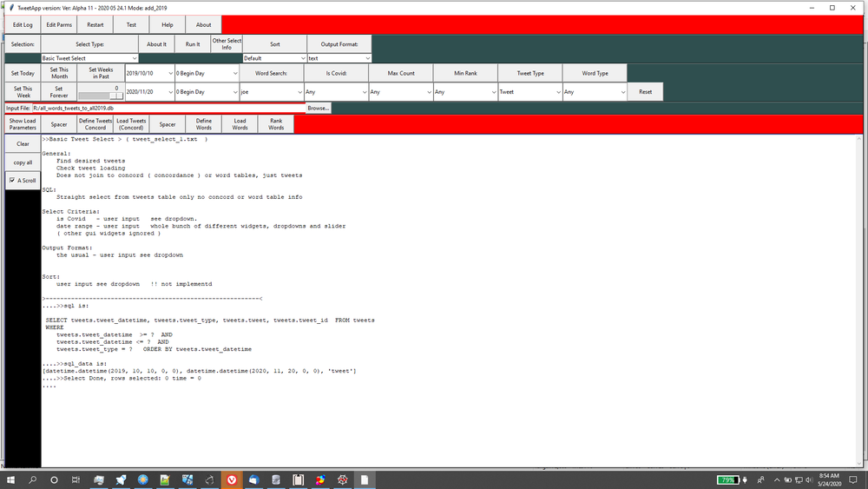Open Task View from the taskbar
This screenshot has height=489, width=868.
pyautogui.click(x=76, y=479)
